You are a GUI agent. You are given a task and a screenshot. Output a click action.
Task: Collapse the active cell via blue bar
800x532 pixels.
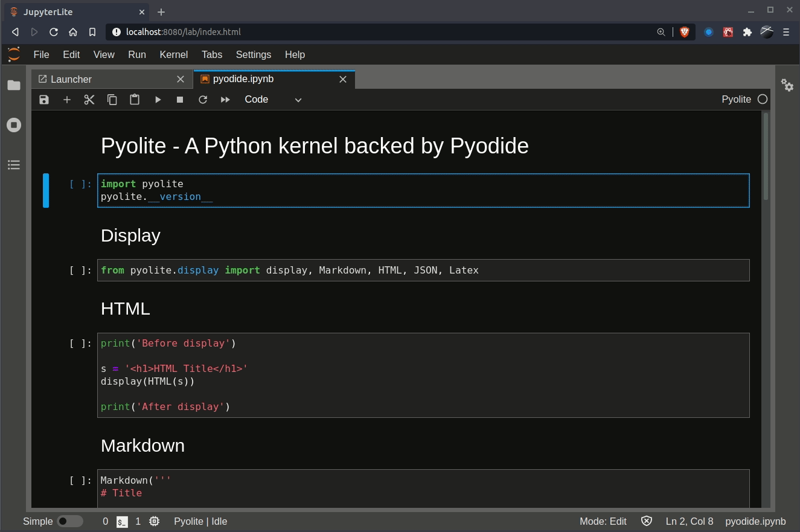coord(46,190)
